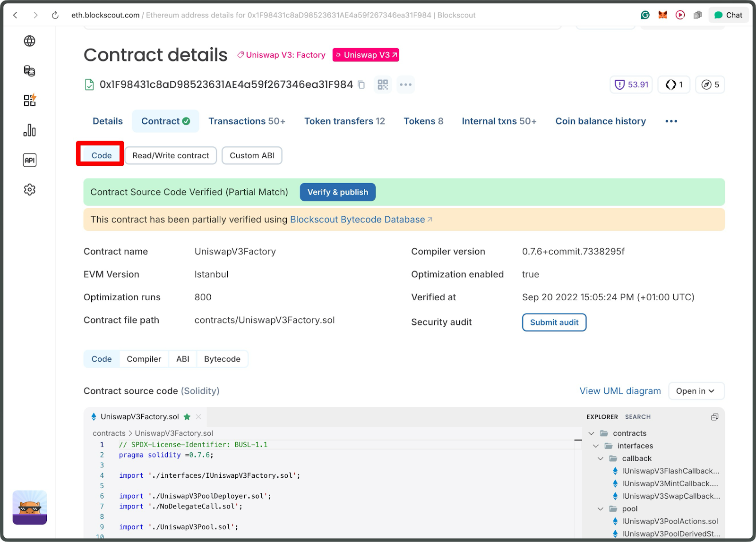
Task: Open the DApps marketplace sidebar icon
Action: [30, 100]
